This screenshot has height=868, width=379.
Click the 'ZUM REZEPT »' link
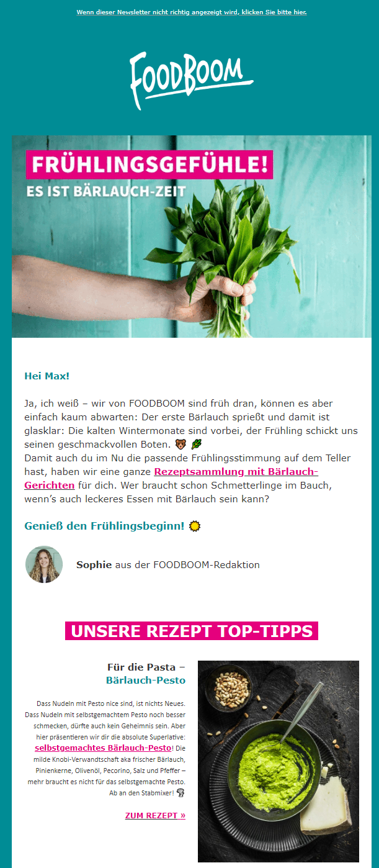155,816
